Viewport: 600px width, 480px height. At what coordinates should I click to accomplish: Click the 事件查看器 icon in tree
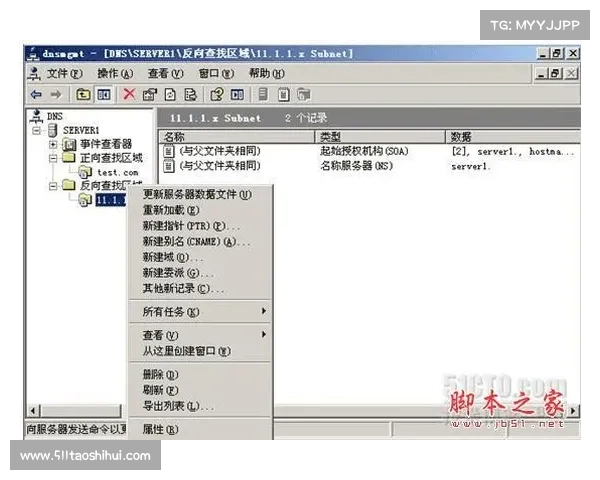(69, 145)
